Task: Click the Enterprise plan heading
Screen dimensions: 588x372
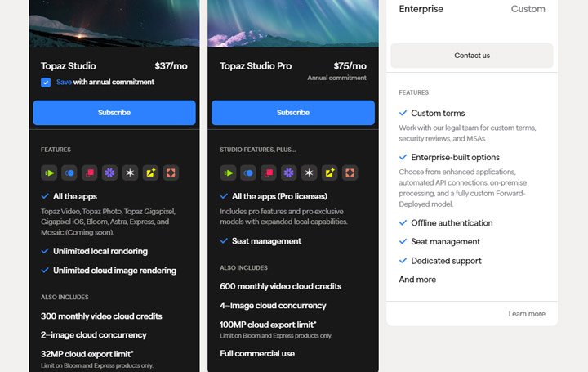Action: coord(421,9)
